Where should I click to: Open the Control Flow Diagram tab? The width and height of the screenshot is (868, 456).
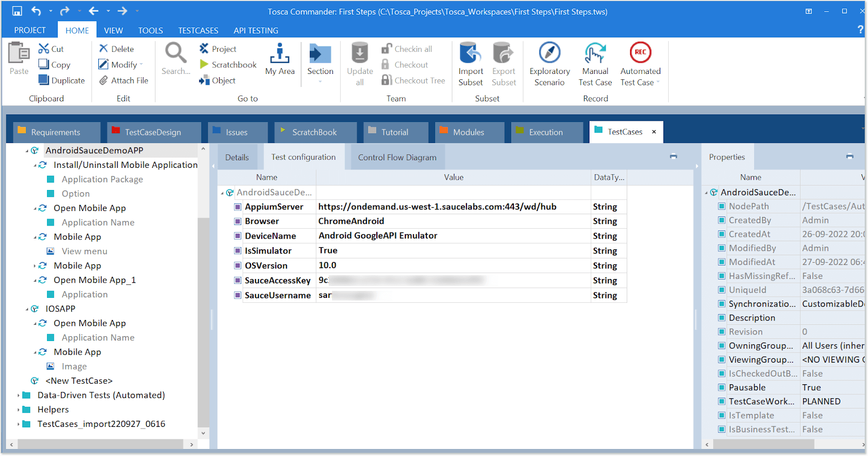[x=397, y=158]
